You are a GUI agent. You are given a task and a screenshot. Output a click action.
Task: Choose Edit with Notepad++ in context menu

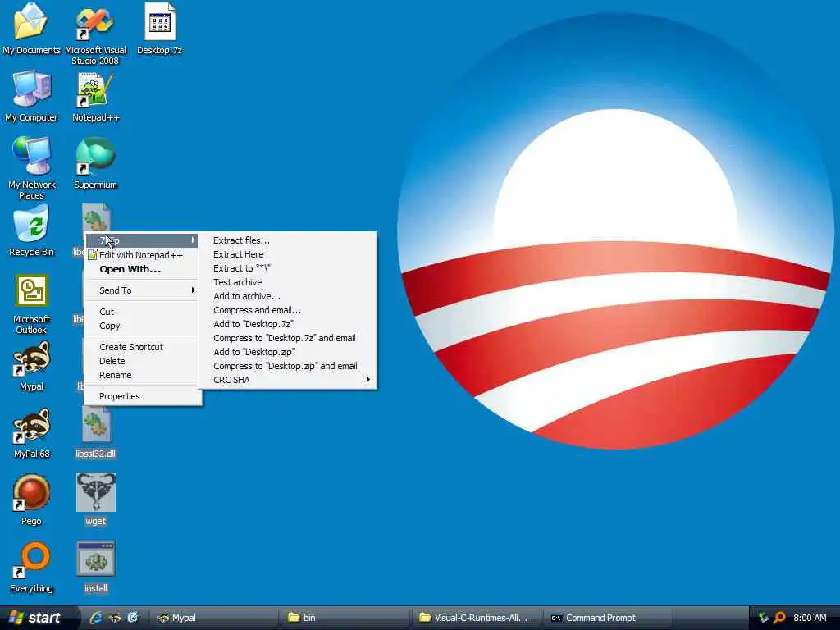(x=142, y=255)
